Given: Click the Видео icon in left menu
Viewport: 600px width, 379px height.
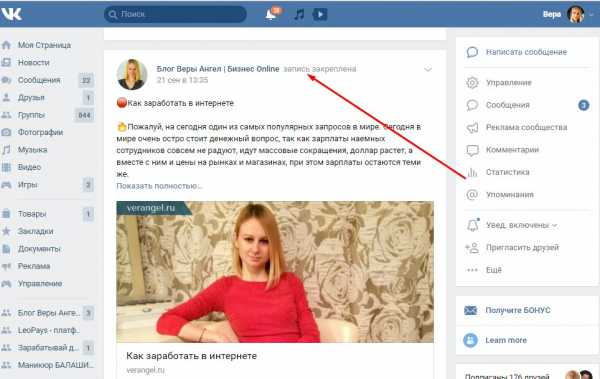Looking at the screenshot, I should point(6,167).
